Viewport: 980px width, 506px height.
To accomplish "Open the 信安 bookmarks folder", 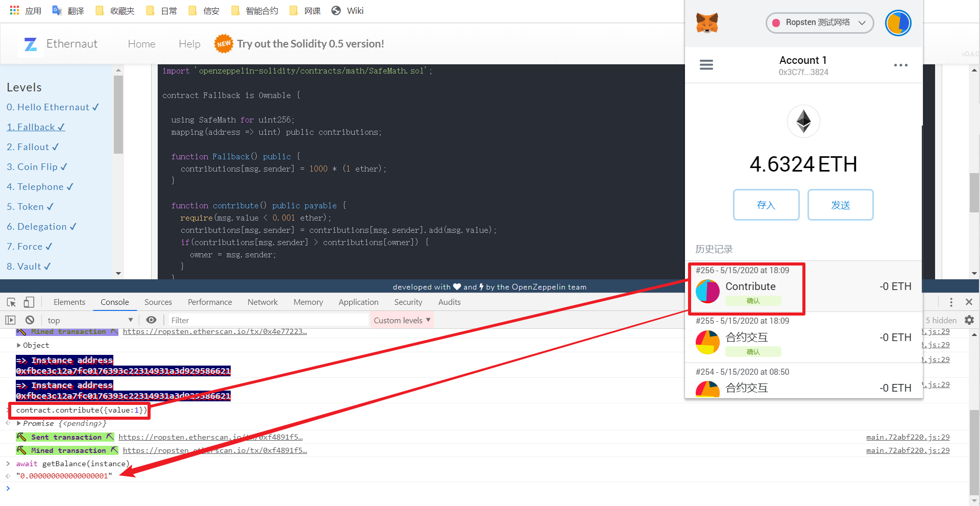I will point(204,11).
